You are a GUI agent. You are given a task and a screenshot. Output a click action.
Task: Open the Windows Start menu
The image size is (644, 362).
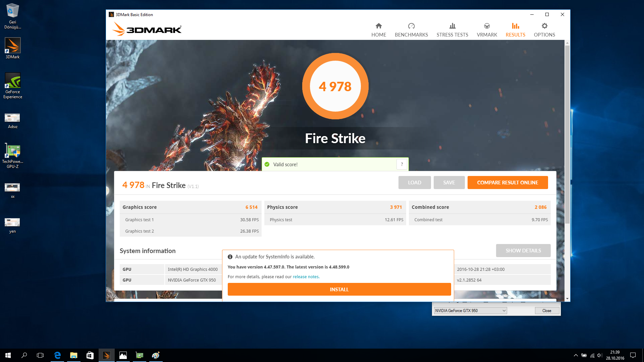pyautogui.click(x=8, y=355)
